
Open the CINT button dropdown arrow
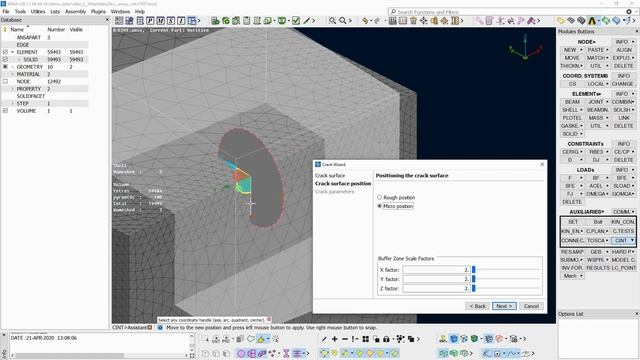point(632,240)
